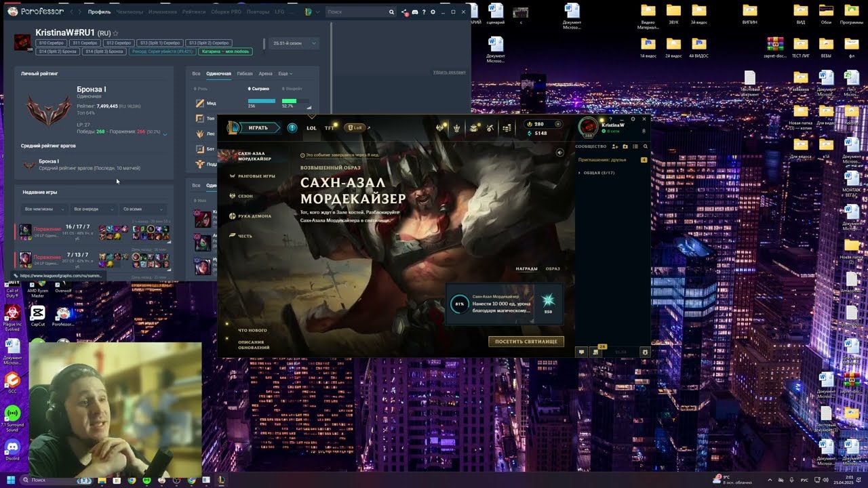This screenshot has height=488, width=868.
Task: Click the 81% mission progress ring
Action: coord(459,304)
